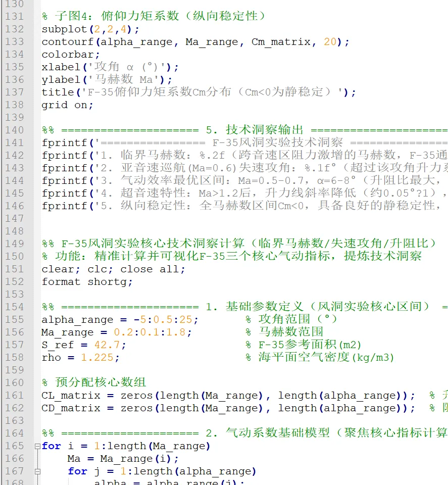Click line number 131 in the gutter
This screenshot has height=485, width=448.
(14, 16)
